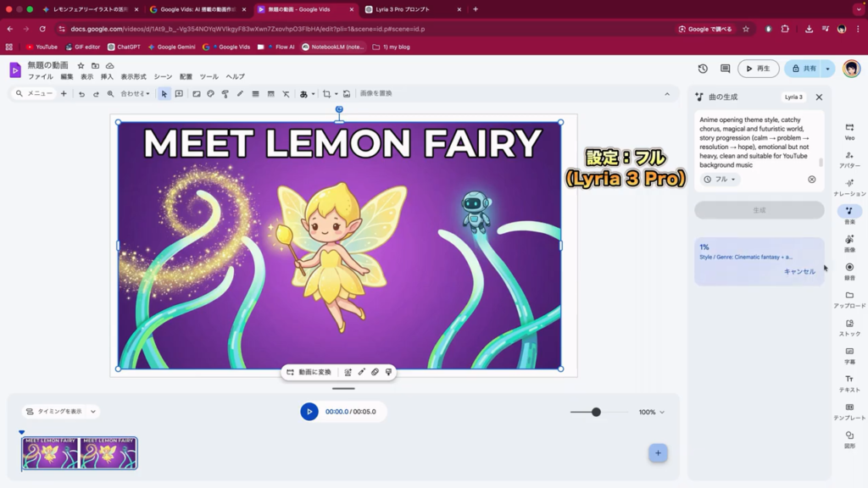The width and height of the screenshot is (868, 488).
Task: Select the first scene thumbnail in timeline
Action: (51, 453)
